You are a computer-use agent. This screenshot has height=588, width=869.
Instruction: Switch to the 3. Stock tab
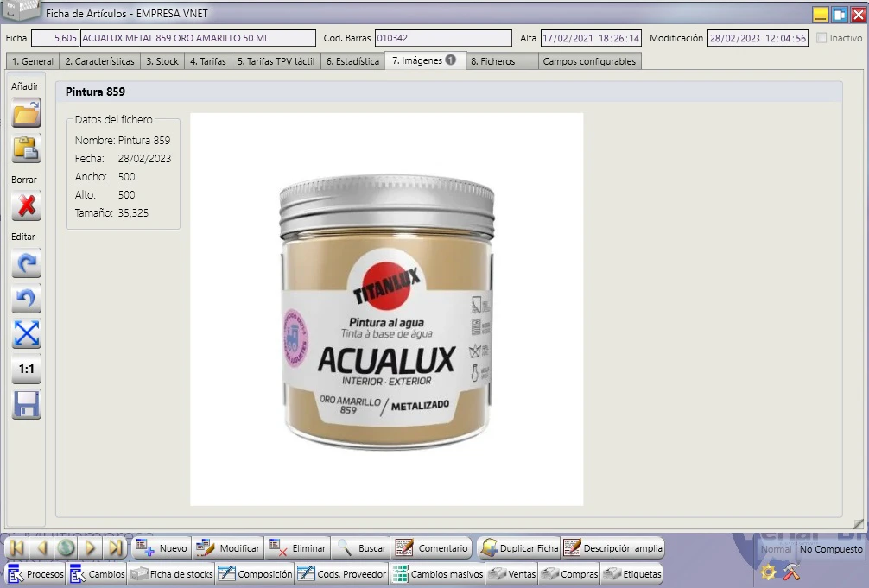(x=162, y=61)
